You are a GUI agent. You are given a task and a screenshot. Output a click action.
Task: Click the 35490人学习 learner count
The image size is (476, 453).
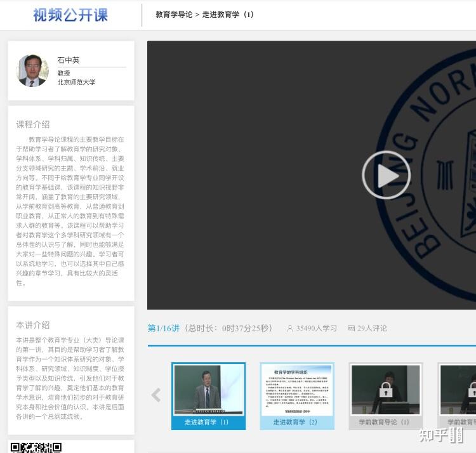[316, 328]
